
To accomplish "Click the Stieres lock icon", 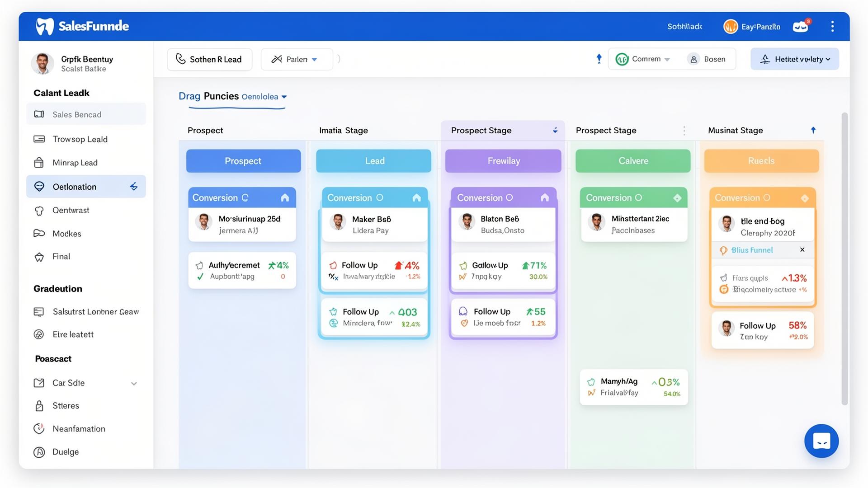I will (x=39, y=406).
